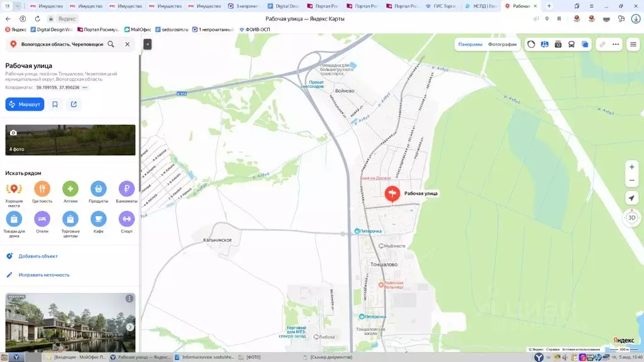Switch to the Фотографии tab
The height and width of the screenshot is (362, 644).
[502, 45]
